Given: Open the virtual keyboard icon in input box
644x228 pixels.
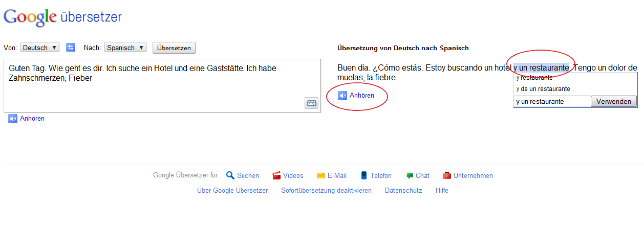Looking at the screenshot, I should pos(311,103).
